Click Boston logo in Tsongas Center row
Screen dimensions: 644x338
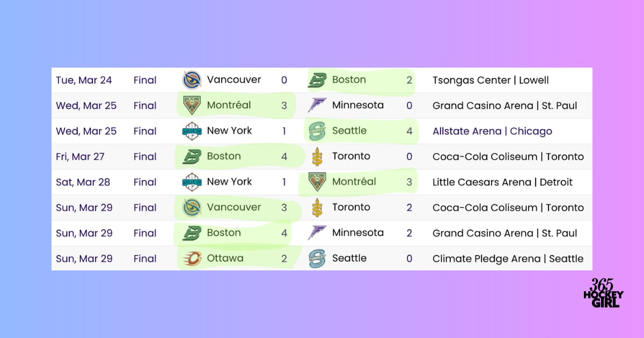click(317, 80)
